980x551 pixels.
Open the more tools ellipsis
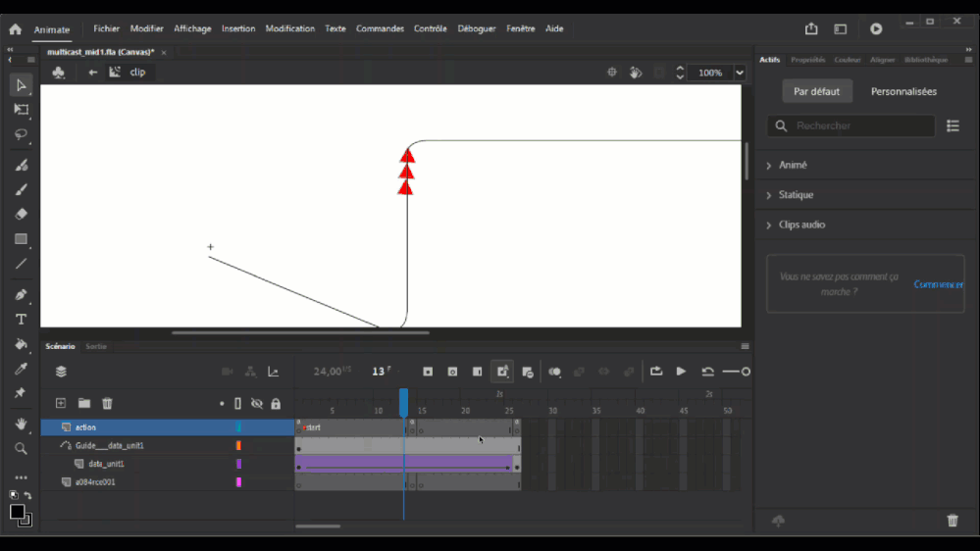click(x=22, y=477)
